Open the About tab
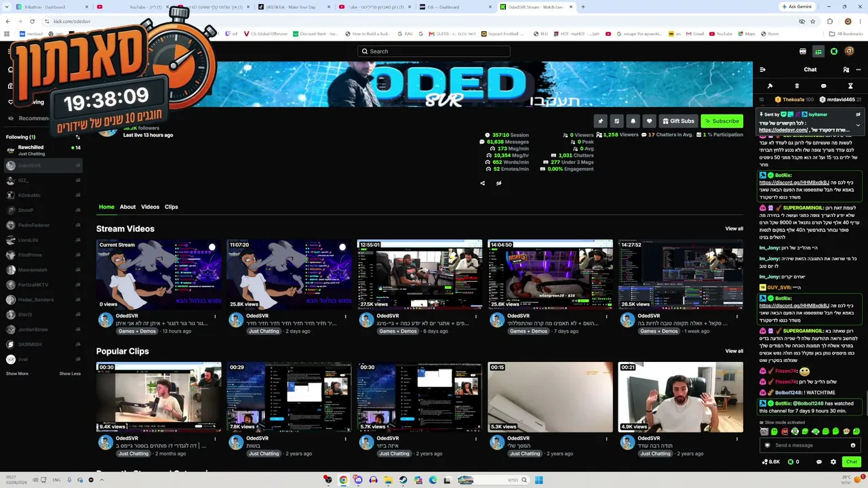The height and width of the screenshot is (488, 868). pyautogui.click(x=127, y=207)
